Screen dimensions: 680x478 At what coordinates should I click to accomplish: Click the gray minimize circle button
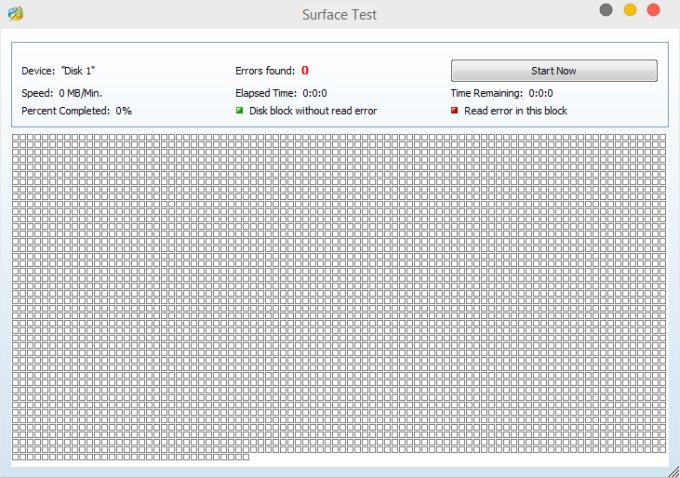point(606,10)
